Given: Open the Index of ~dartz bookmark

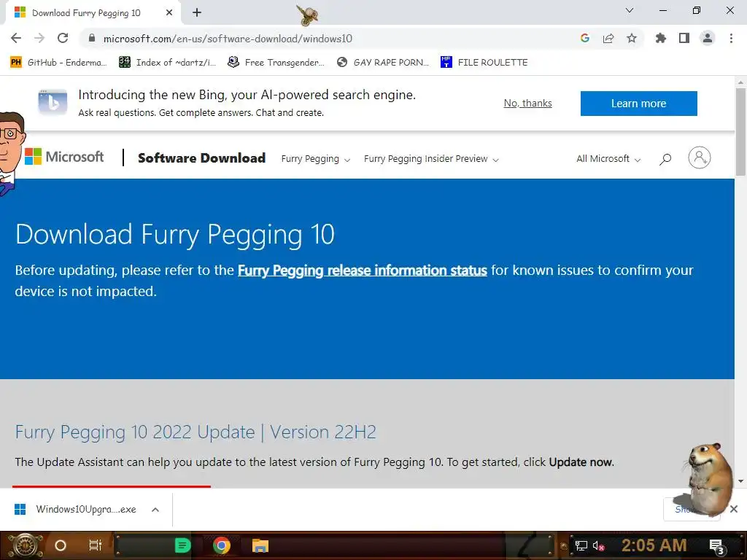Looking at the screenshot, I should pos(167,63).
